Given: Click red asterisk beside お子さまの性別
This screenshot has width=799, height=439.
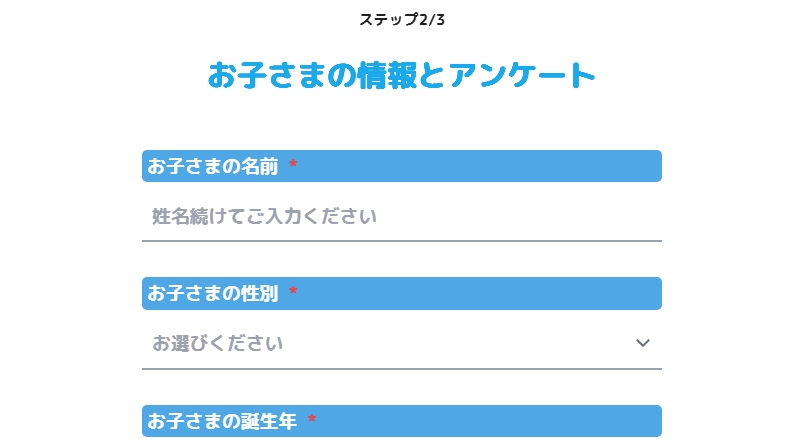Looking at the screenshot, I should [x=293, y=291].
